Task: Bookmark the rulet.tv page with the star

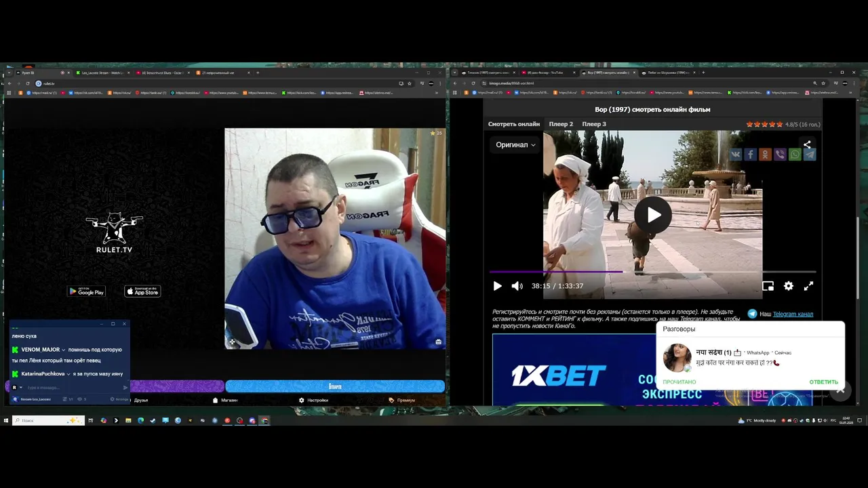Action: [410, 83]
